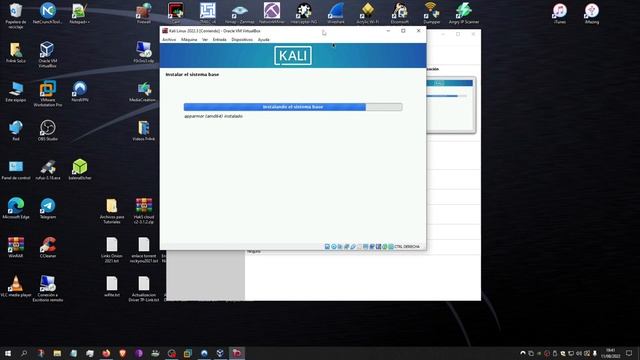Open the taskbar clock and date
Image resolution: width=640 pixels, height=360 pixels.
coord(611,353)
